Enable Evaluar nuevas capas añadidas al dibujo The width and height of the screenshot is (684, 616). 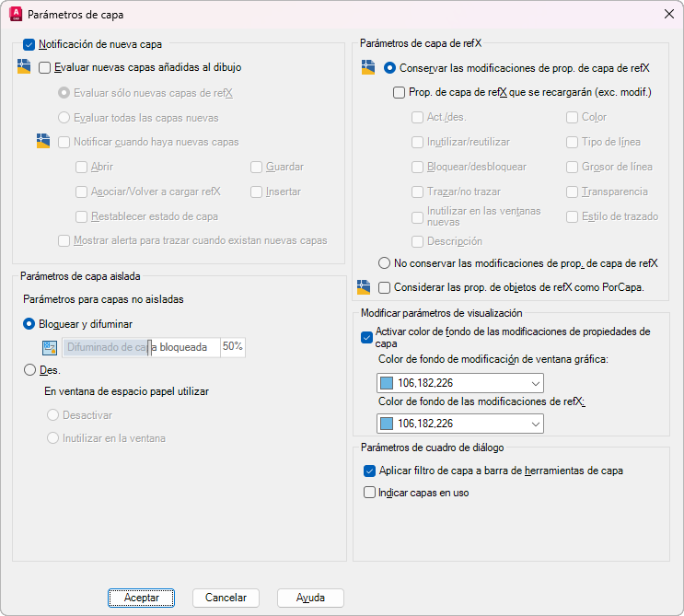tap(44, 67)
